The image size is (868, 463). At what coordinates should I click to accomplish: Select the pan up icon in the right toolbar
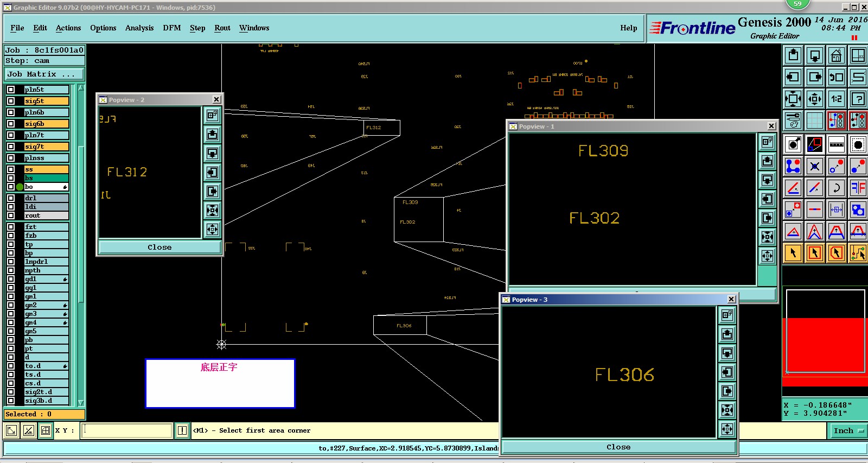pyautogui.click(x=793, y=55)
